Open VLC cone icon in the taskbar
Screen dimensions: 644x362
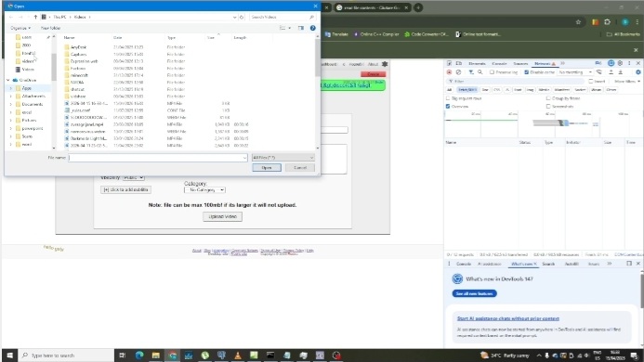coord(237,355)
